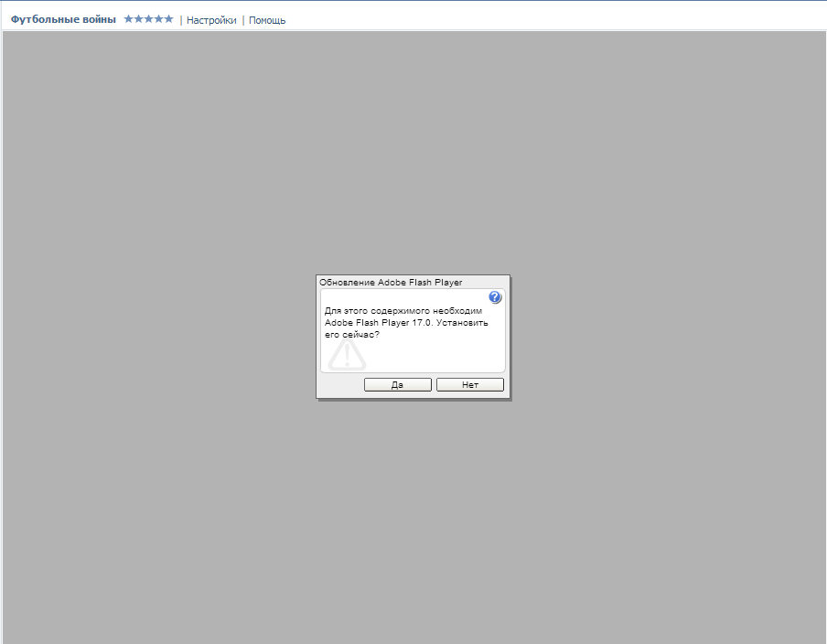Open the Помощь link

click(x=267, y=20)
